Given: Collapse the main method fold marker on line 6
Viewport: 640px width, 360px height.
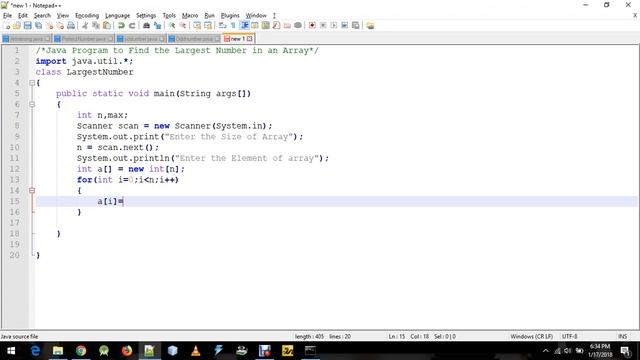Looking at the screenshot, I should (x=32, y=104).
